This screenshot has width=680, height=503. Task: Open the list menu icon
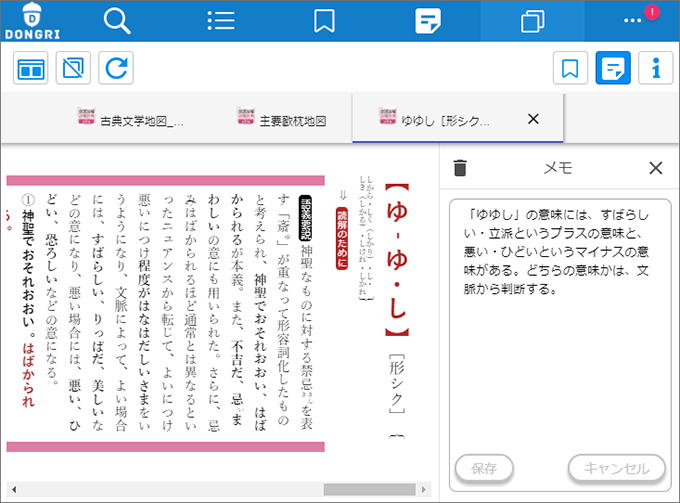click(x=221, y=21)
